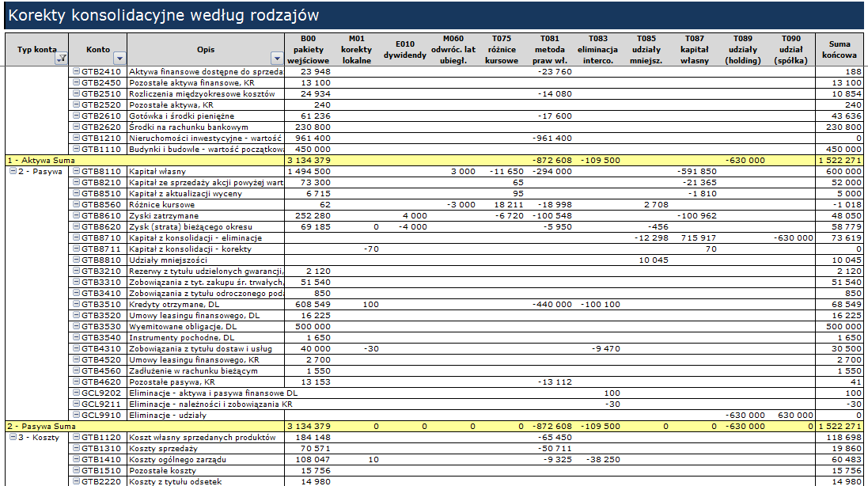Image resolution: width=868 pixels, height=486 pixels.
Task: Click the 'Koszty sprzedaży' description cell
Action: point(206,448)
